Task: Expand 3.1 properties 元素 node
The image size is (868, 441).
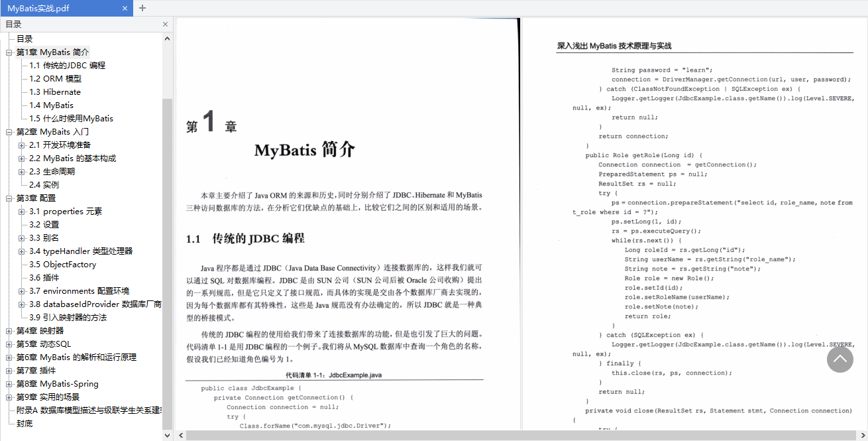Action: pos(22,212)
